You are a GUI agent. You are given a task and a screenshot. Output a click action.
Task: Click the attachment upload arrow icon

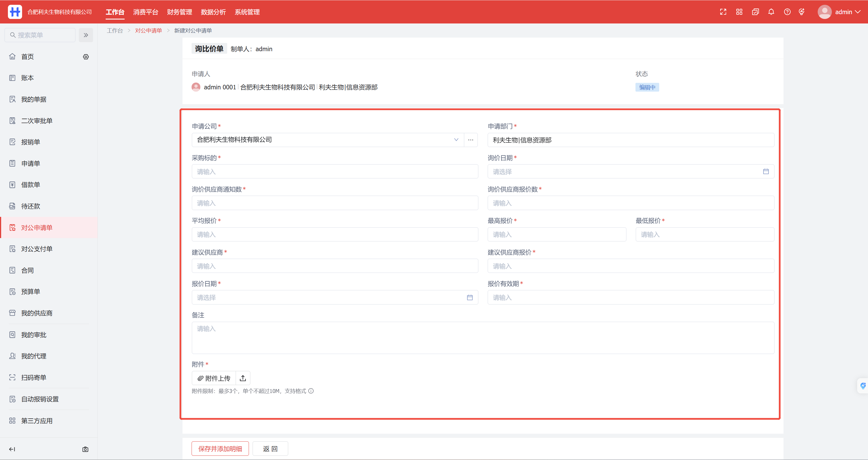pyautogui.click(x=243, y=378)
